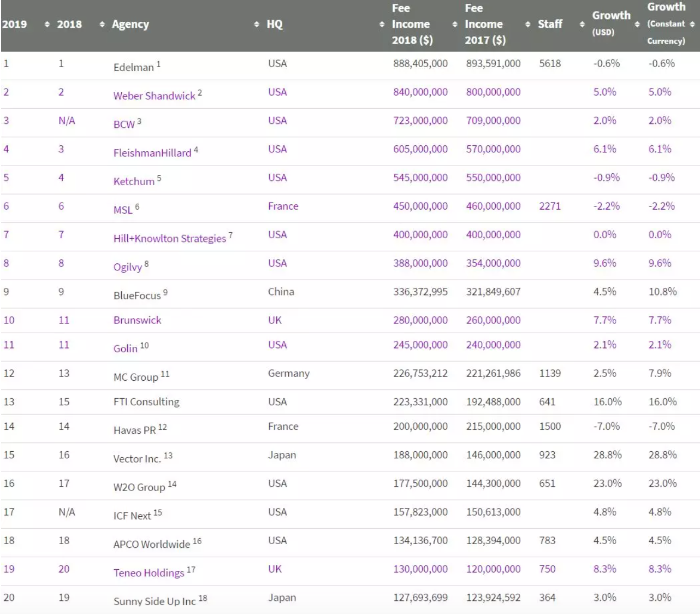The image size is (700, 614).
Task: Click the Staff column header
Action: [x=550, y=24]
